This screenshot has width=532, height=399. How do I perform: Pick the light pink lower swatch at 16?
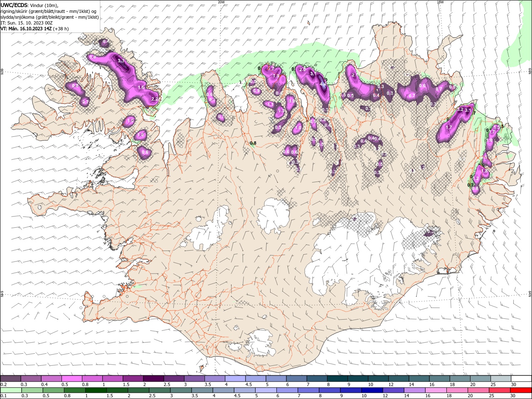click(x=435, y=390)
